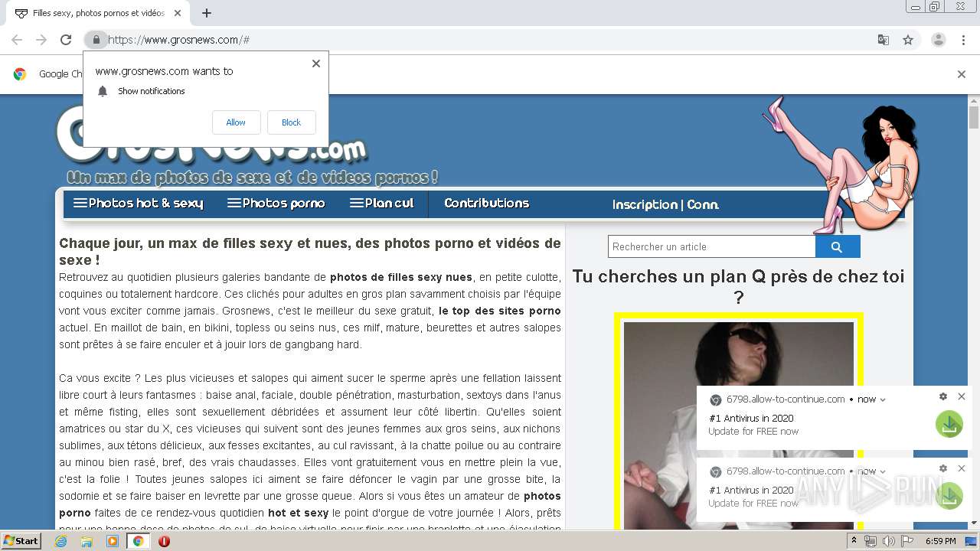Viewport: 980px width, 551px height.
Task: Open settings gear of the second antivirus notification
Action: pyautogui.click(x=943, y=468)
